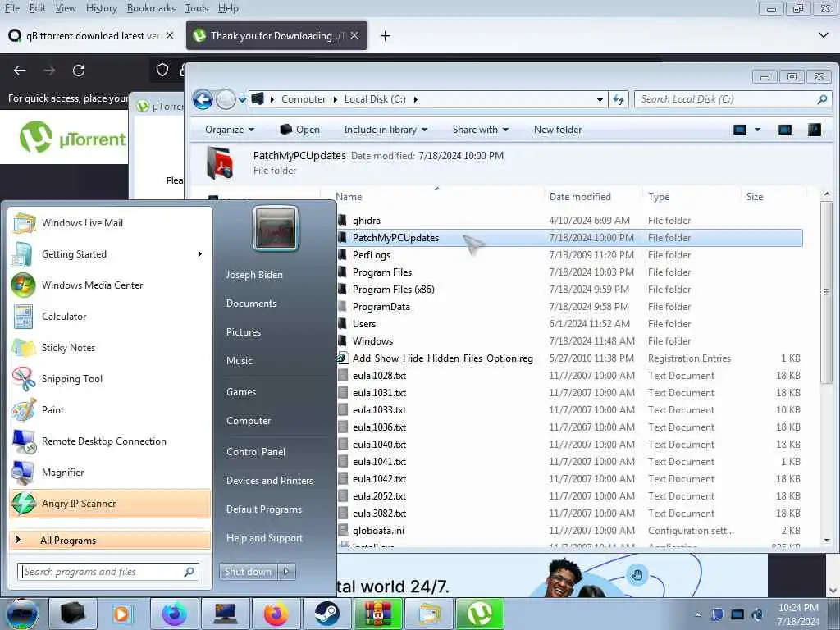The image size is (840, 630).
Task: Open Control Panel from Start menu
Action: [x=256, y=452]
